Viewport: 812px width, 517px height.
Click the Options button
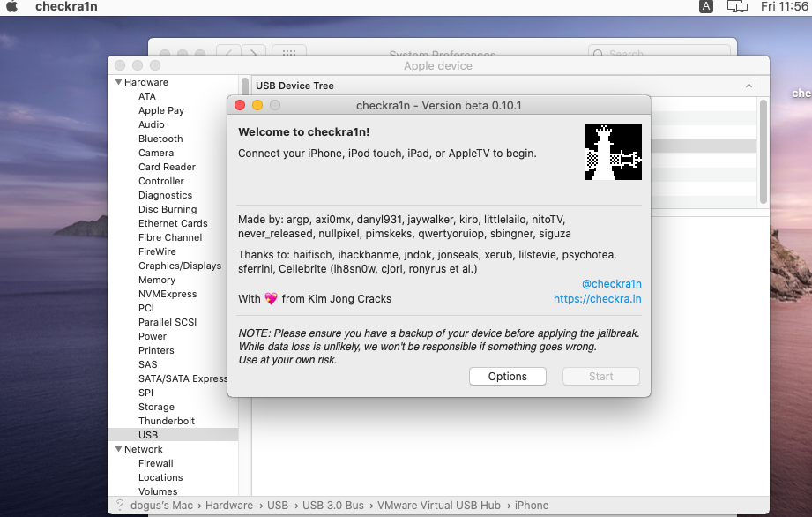coord(508,377)
